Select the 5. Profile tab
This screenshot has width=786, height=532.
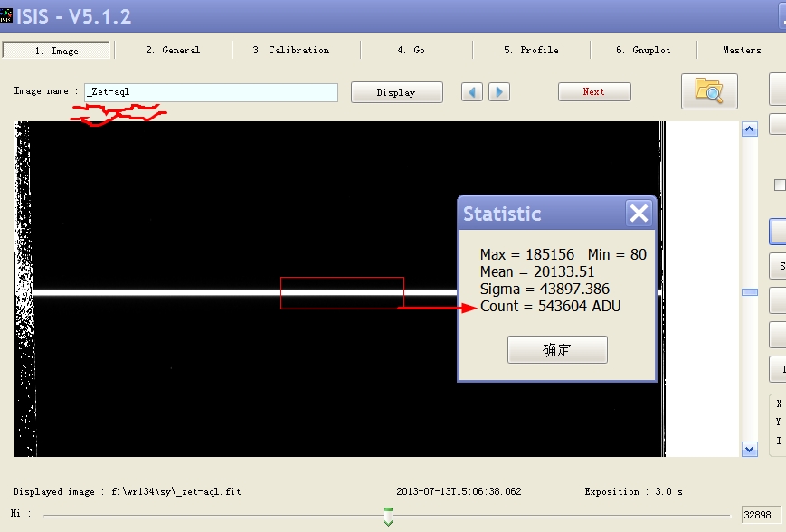coord(531,51)
